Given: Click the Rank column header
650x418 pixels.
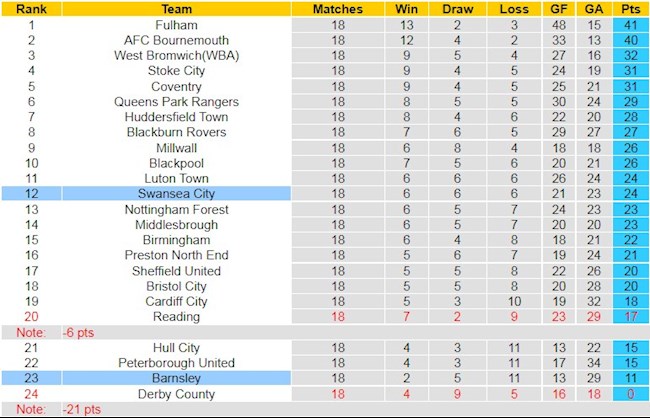Looking at the screenshot, I should (x=31, y=8).
